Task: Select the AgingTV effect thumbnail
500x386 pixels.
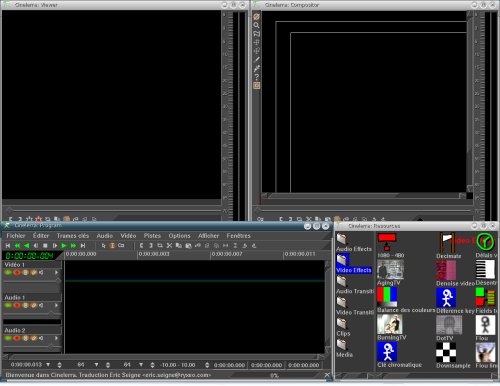Action: pyautogui.click(x=390, y=269)
